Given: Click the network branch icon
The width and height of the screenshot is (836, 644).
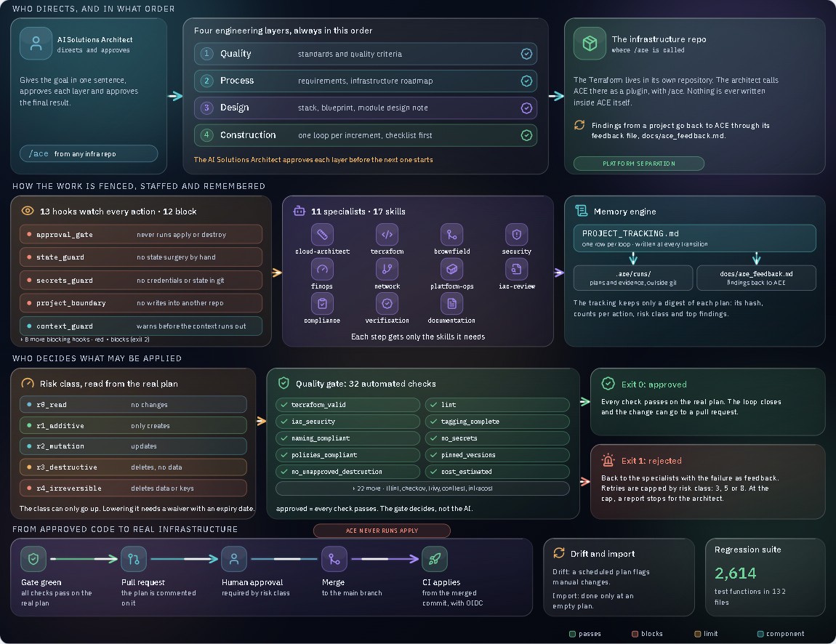Looking at the screenshot, I should (x=387, y=269).
